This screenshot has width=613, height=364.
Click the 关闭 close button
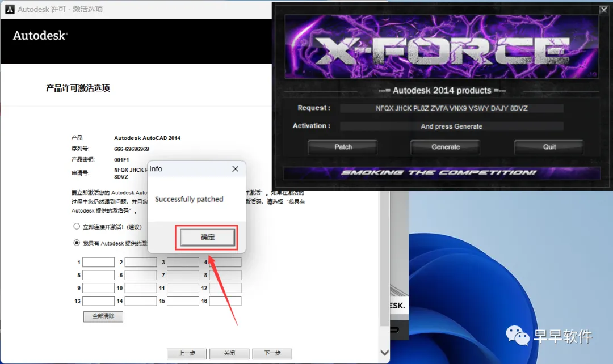(x=229, y=353)
